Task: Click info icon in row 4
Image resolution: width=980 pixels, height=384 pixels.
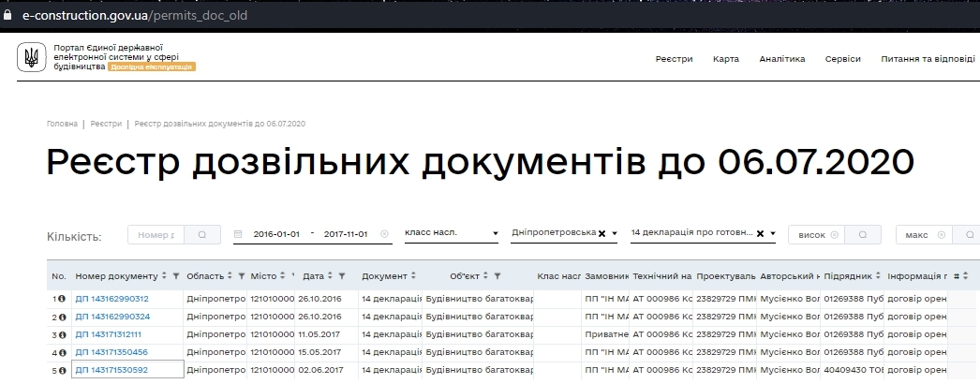Action: tap(62, 352)
